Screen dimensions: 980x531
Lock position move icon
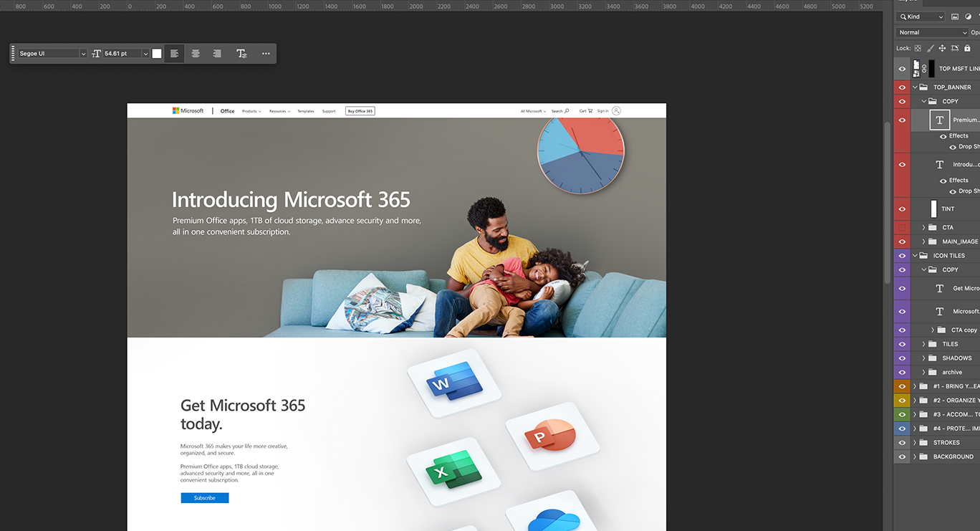pos(943,48)
